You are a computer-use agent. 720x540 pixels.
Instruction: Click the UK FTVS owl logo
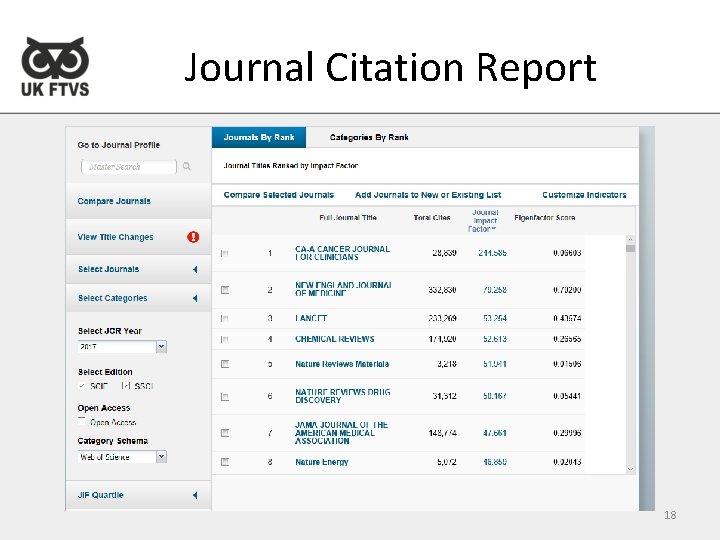[x=55, y=67]
